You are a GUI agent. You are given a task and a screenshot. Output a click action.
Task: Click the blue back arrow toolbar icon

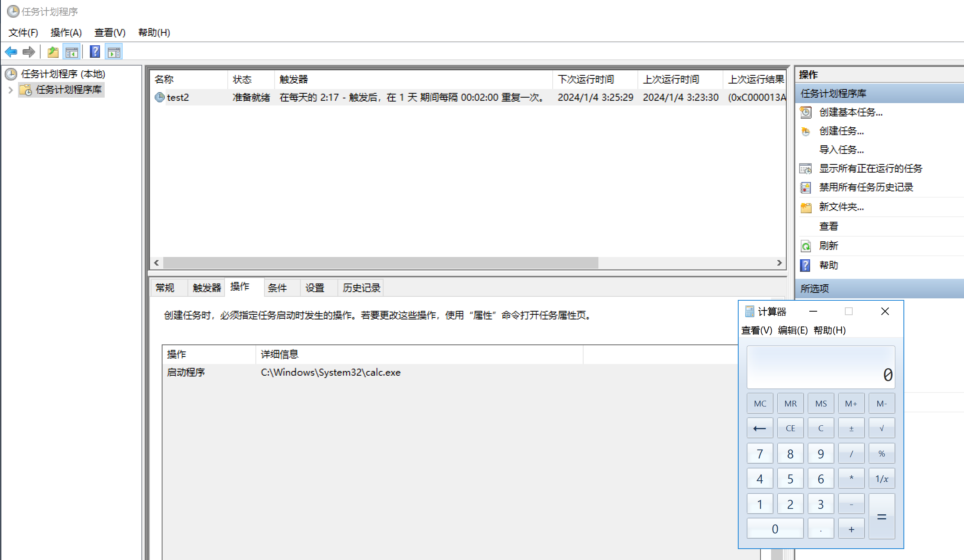coord(11,52)
